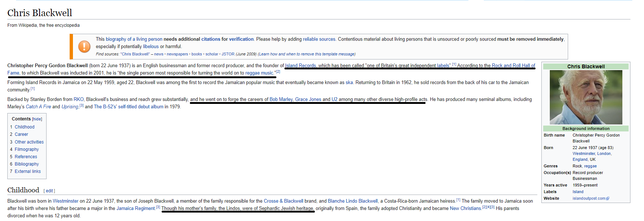Click the 'citations' link in notice
Screen dimensions: 644x221
211,39
